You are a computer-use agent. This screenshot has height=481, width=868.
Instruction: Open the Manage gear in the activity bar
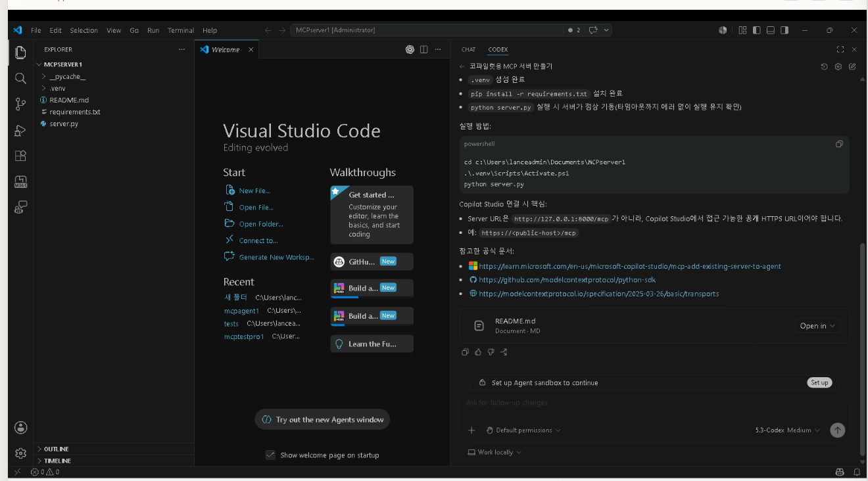[20, 453]
